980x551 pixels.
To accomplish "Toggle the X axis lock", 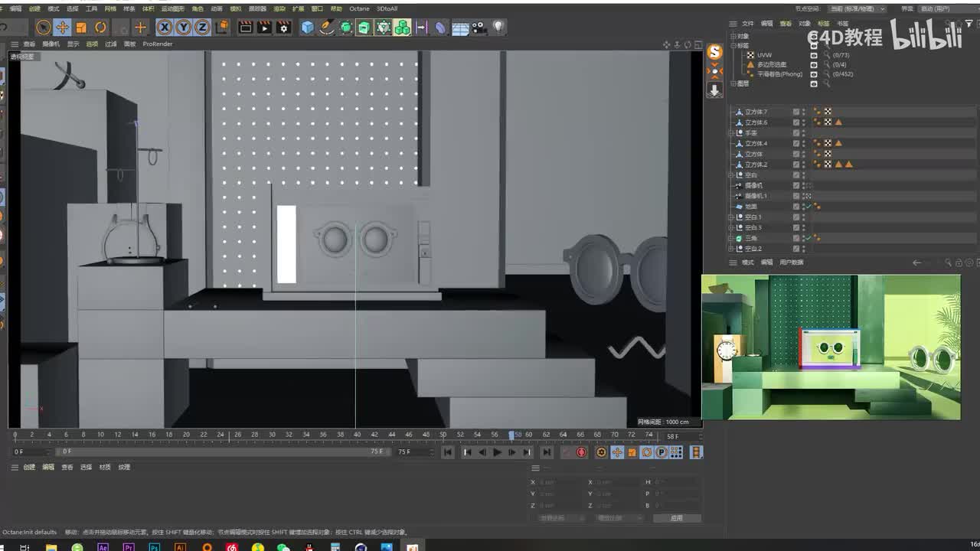I will (x=165, y=28).
